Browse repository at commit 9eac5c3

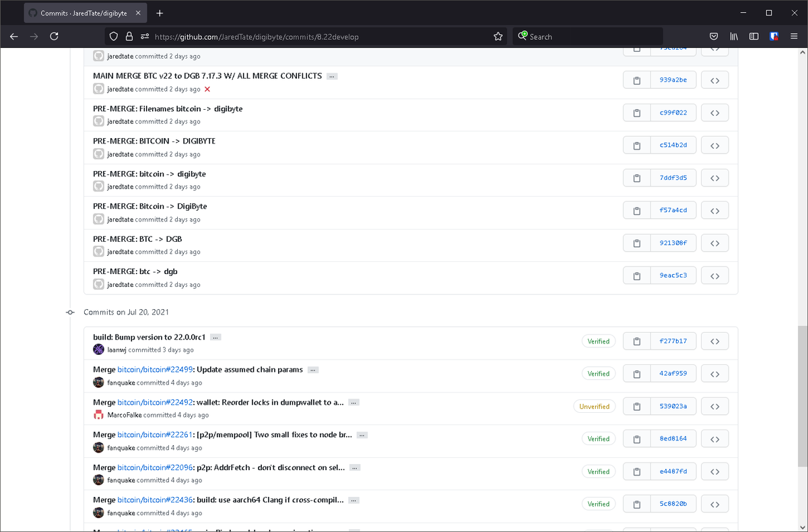coord(715,275)
